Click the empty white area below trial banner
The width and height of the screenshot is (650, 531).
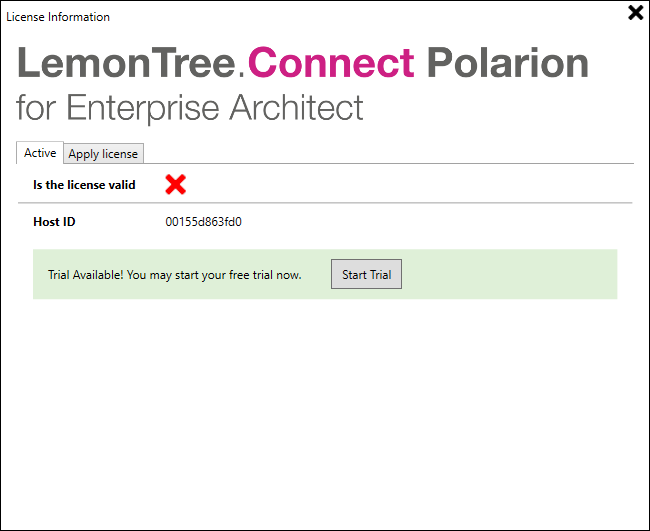point(325,410)
